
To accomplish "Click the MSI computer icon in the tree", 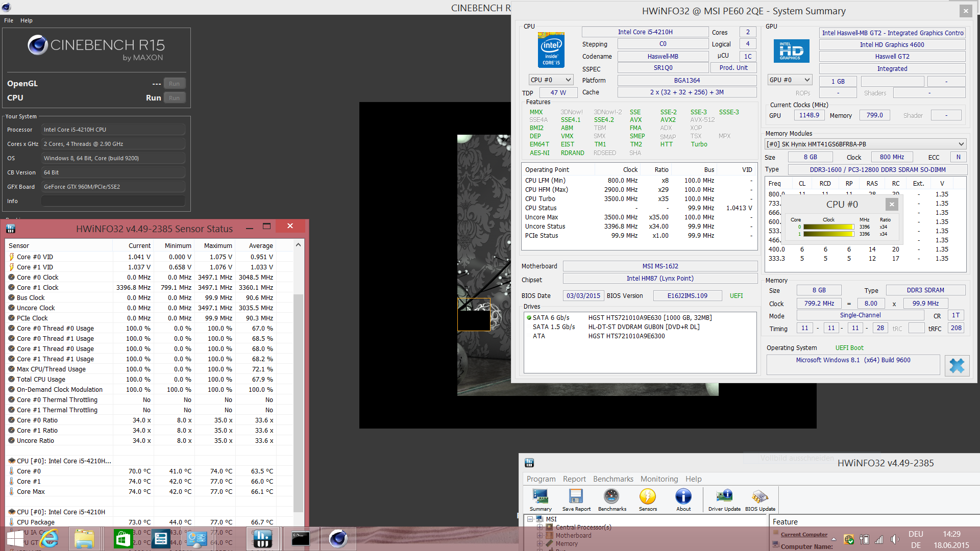I will [540, 519].
